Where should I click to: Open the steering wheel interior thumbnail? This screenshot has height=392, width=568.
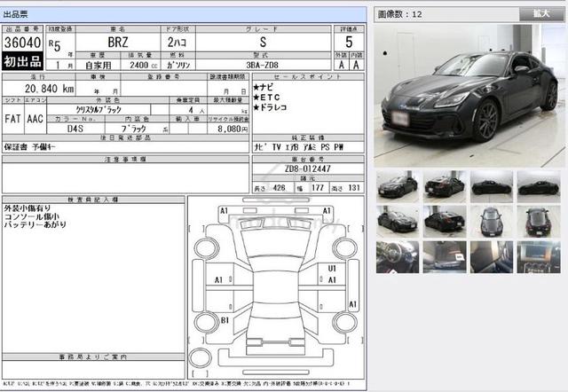tap(398, 257)
